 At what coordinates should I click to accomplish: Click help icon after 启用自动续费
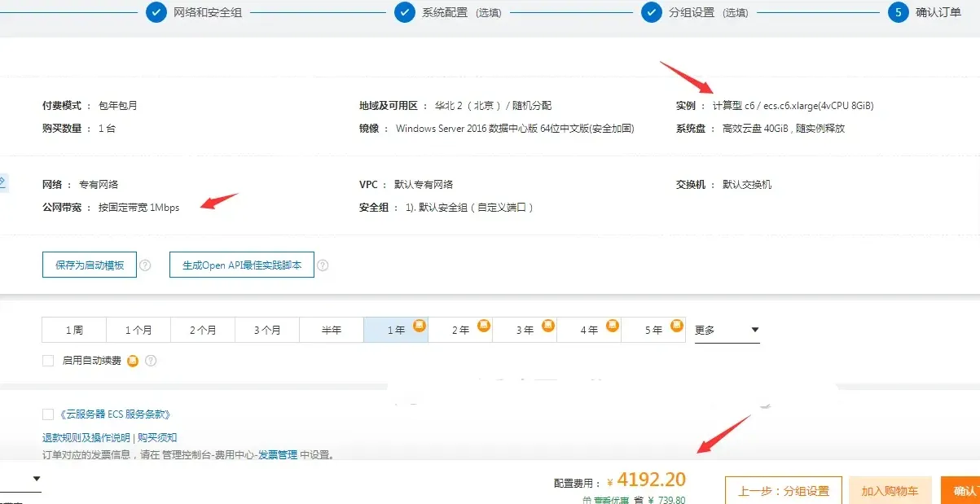(x=150, y=361)
